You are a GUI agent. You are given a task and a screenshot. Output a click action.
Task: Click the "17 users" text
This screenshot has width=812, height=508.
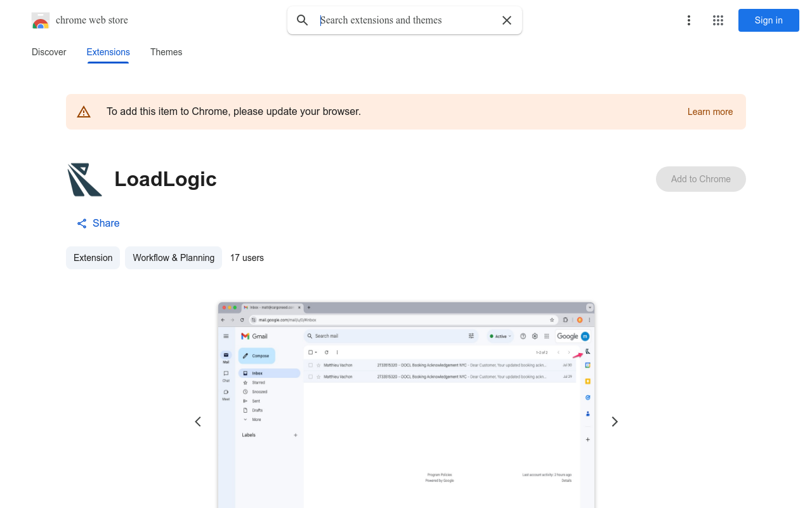(x=247, y=258)
